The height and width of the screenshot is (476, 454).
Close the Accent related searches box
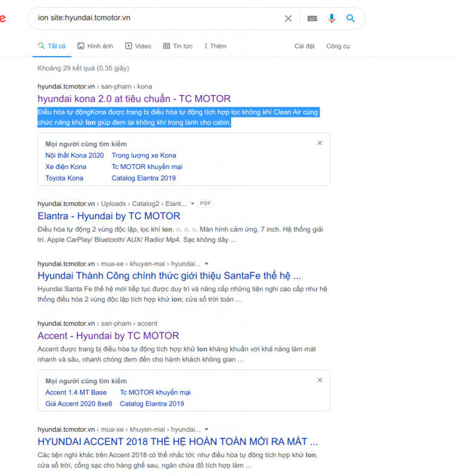[x=320, y=380]
